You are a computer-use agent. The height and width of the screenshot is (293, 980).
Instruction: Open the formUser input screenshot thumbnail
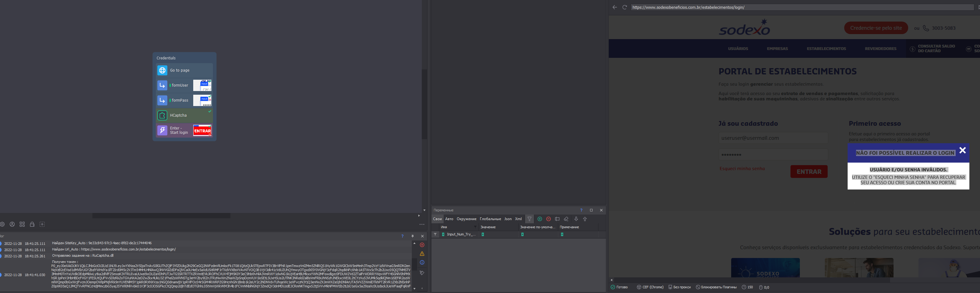click(202, 85)
